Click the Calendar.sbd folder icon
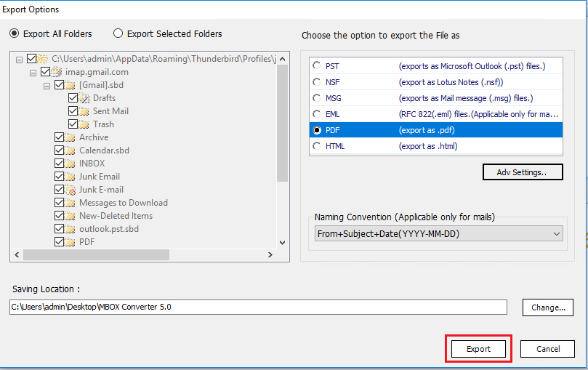 pos(70,150)
